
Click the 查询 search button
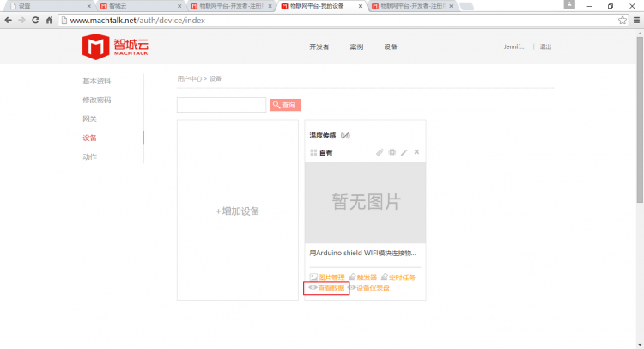pyautogui.click(x=285, y=105)
